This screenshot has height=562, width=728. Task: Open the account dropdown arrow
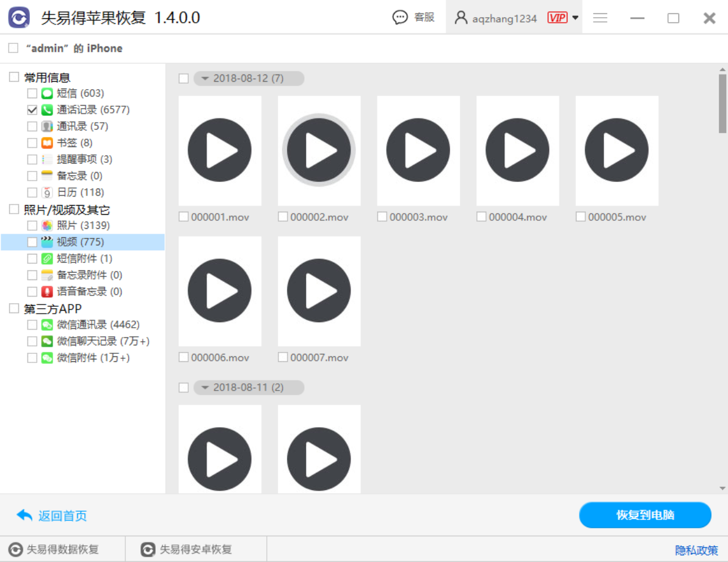pos(575,18)
